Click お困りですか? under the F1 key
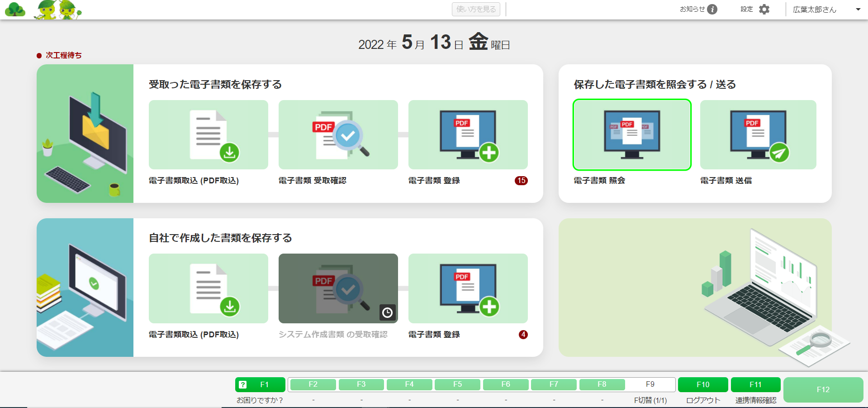 point(260,400)
